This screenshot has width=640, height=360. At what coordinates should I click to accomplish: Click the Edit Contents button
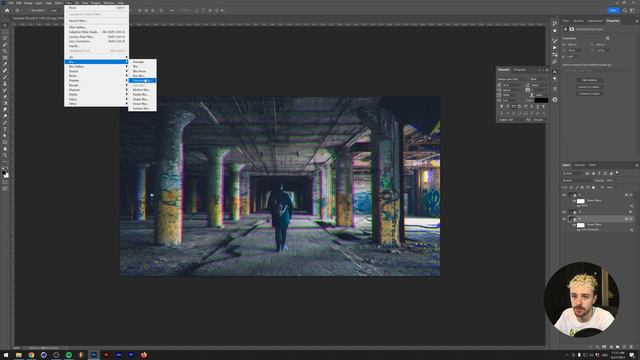pos(589,80)
